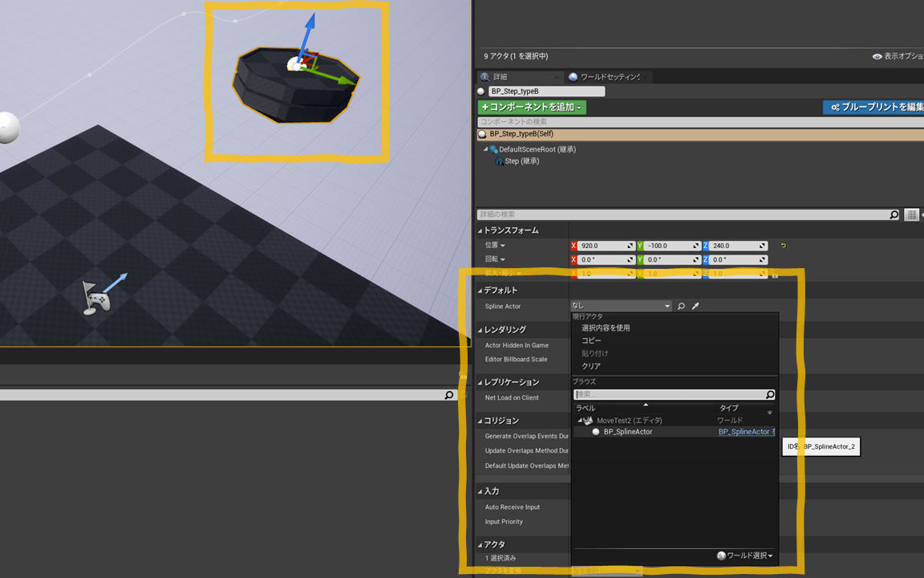Click the BP_Step_typeB actor sphere icon
924x578 pixels.
point(481,92)
